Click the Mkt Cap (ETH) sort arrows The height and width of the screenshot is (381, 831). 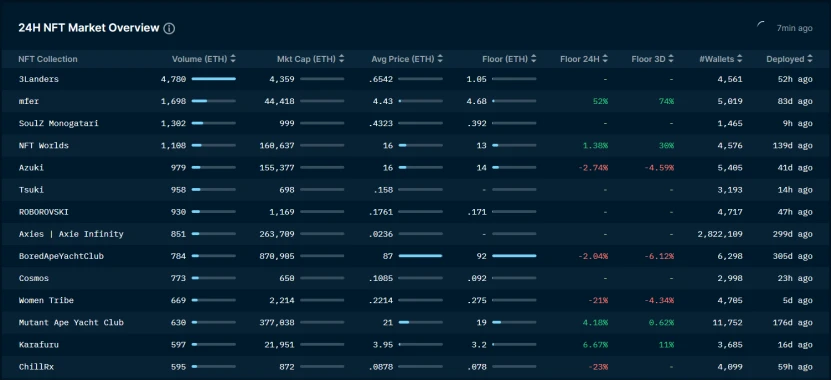pyautogui.click(x=341, y=59)
